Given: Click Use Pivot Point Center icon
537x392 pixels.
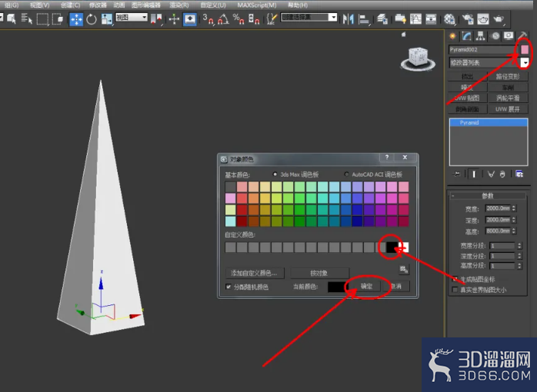Looking at the screenshot, I should (156, 18).
